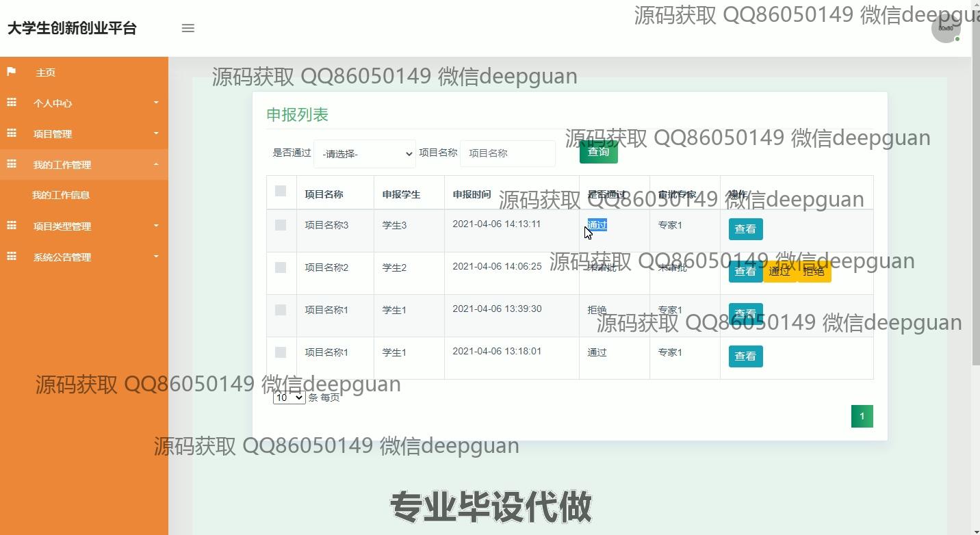Click the user avatar in top right

point(946,29)
